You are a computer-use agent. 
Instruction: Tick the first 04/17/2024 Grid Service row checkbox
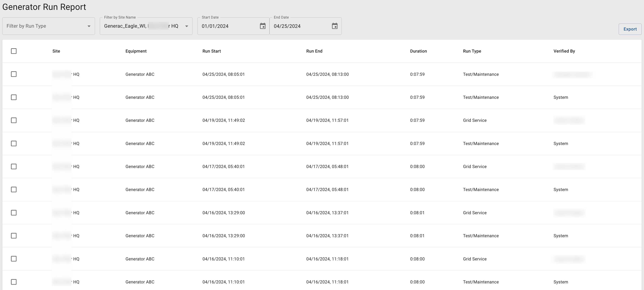pos(14,166)
